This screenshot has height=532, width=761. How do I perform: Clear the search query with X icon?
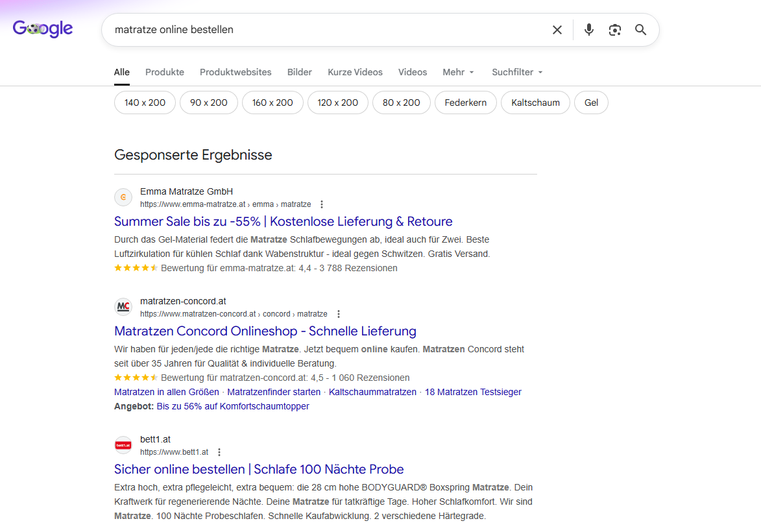point(557,30)
